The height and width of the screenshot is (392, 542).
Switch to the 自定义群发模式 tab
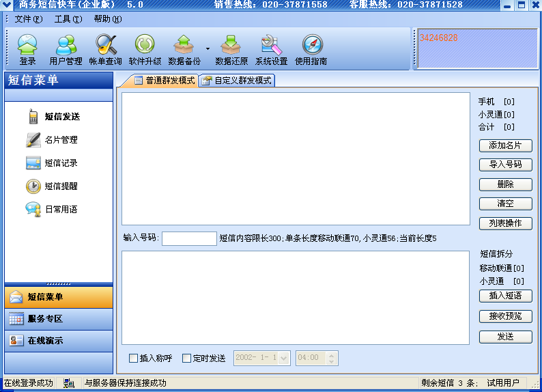pyautogui.click(x=237, y=80)
